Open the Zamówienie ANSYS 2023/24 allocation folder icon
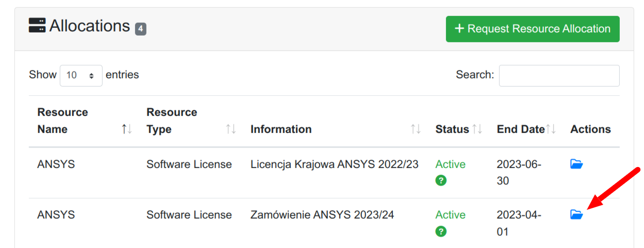 576,214
